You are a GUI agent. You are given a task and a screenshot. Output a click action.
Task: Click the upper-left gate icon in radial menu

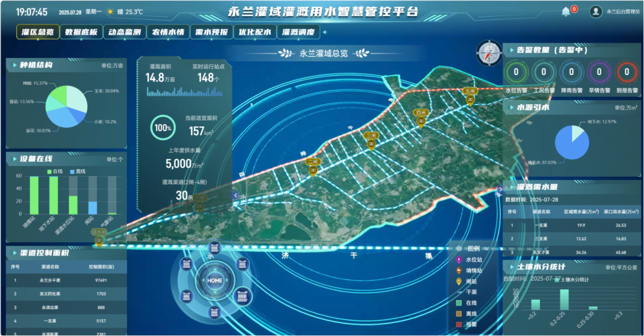(187, 264)
